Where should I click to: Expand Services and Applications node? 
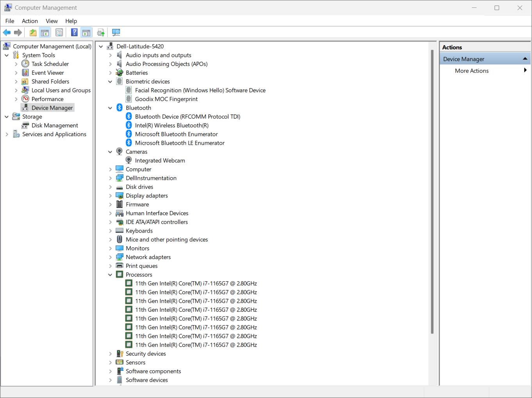pos(7,134)
